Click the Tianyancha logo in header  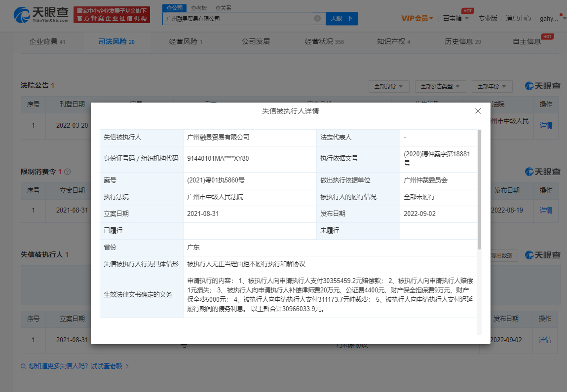(41, 15)
